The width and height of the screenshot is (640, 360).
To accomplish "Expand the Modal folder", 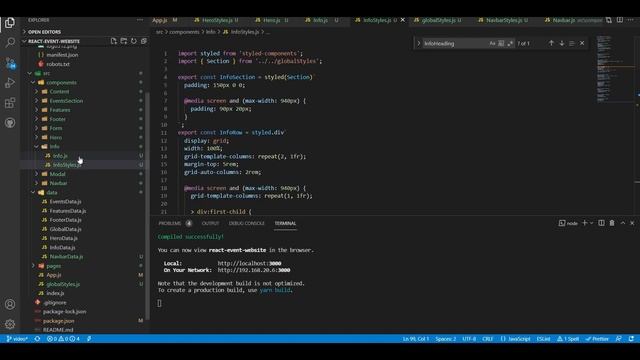I will tap(57, 174).
